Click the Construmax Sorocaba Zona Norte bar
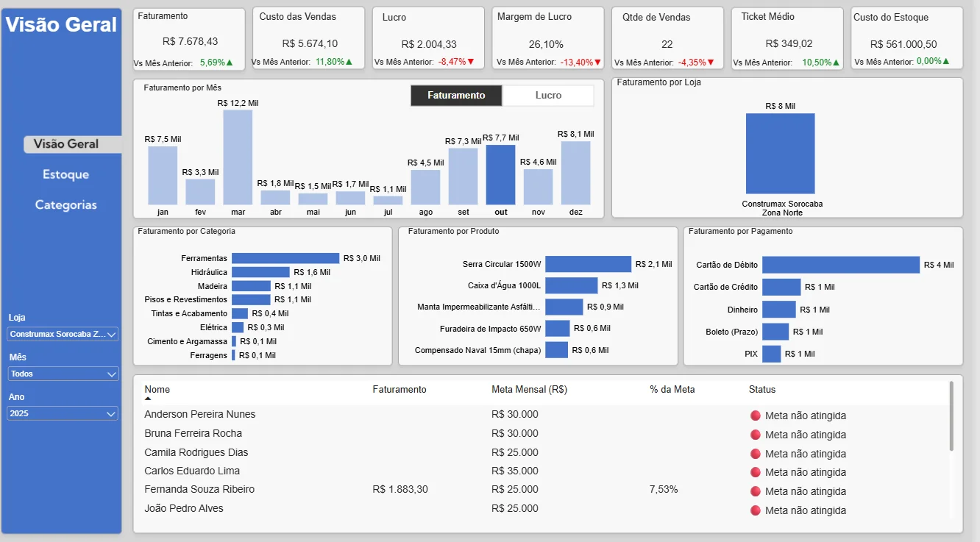The width and height of the screenshot is (980, 542). point(781,154)
